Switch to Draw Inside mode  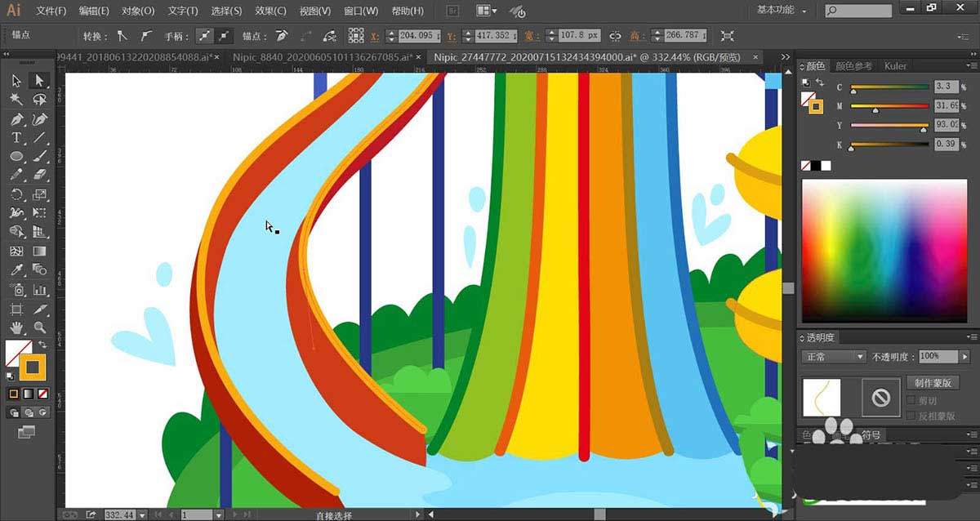point(42,413)
